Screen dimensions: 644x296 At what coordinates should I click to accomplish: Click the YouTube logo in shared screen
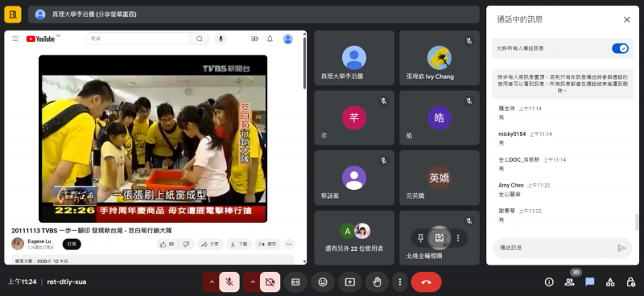[x=41, y=39]
